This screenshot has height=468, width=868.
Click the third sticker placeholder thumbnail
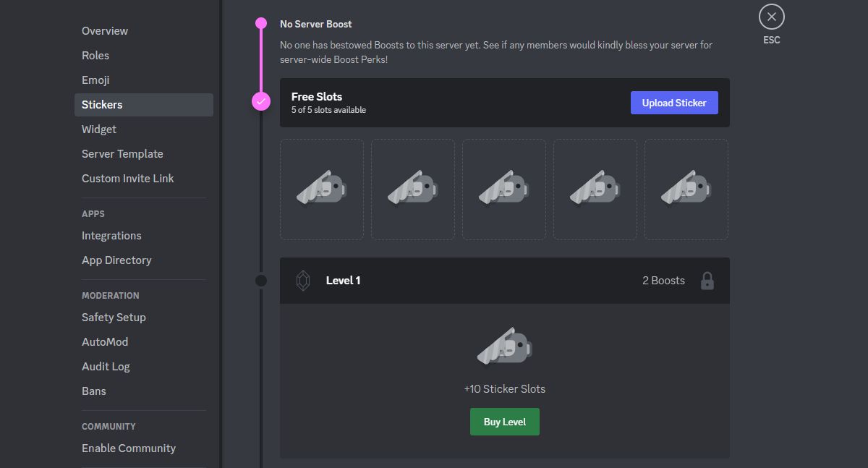tap(503, 189)
